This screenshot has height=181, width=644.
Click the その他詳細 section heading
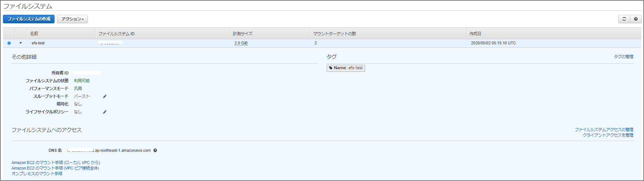tap(24, 57)
